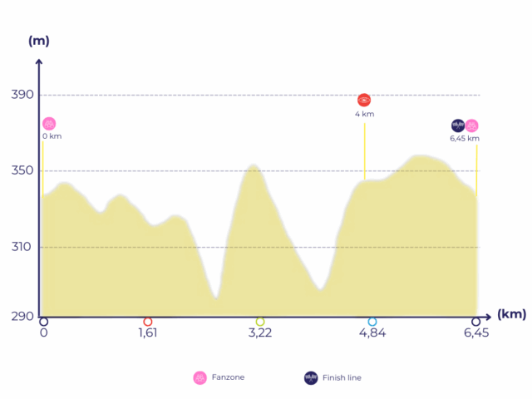Click the (km) axis title

click(x=511, y=314)
